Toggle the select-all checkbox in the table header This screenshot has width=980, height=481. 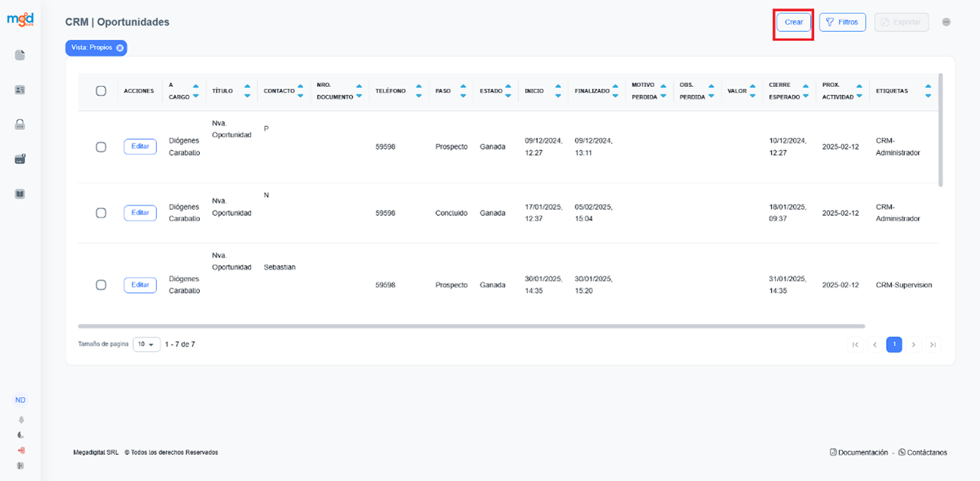tap(101, 91)
